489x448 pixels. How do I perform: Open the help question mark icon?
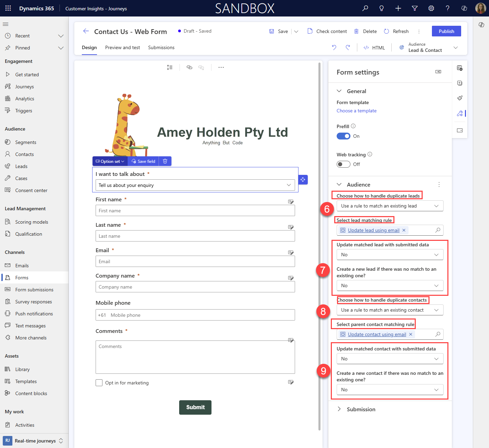448,8
